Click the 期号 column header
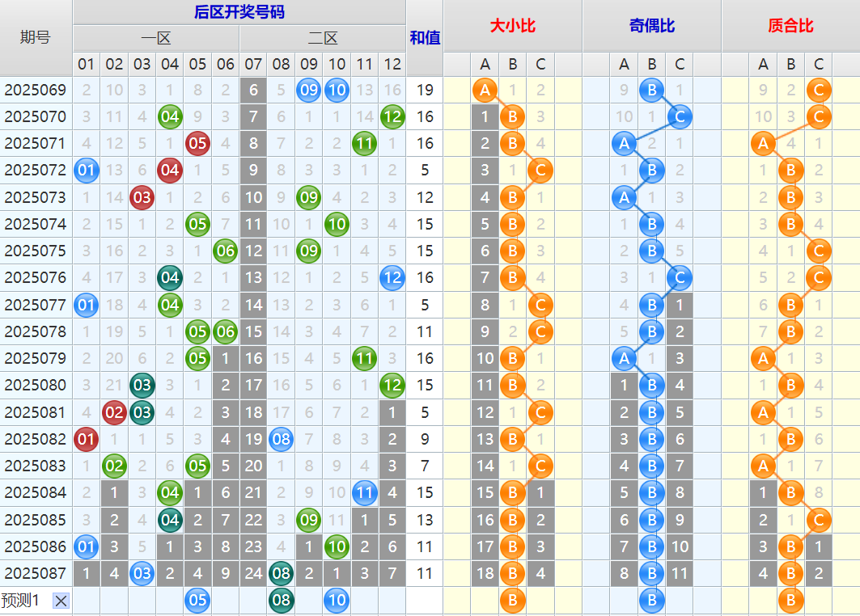The width and height of the screenshot is (860, 616). 36,37
